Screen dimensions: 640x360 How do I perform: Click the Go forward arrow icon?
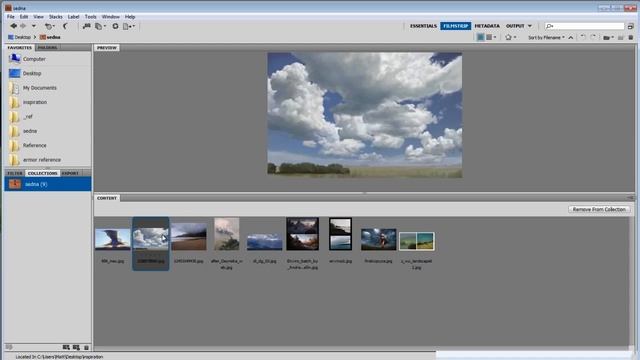coord(23,26)
